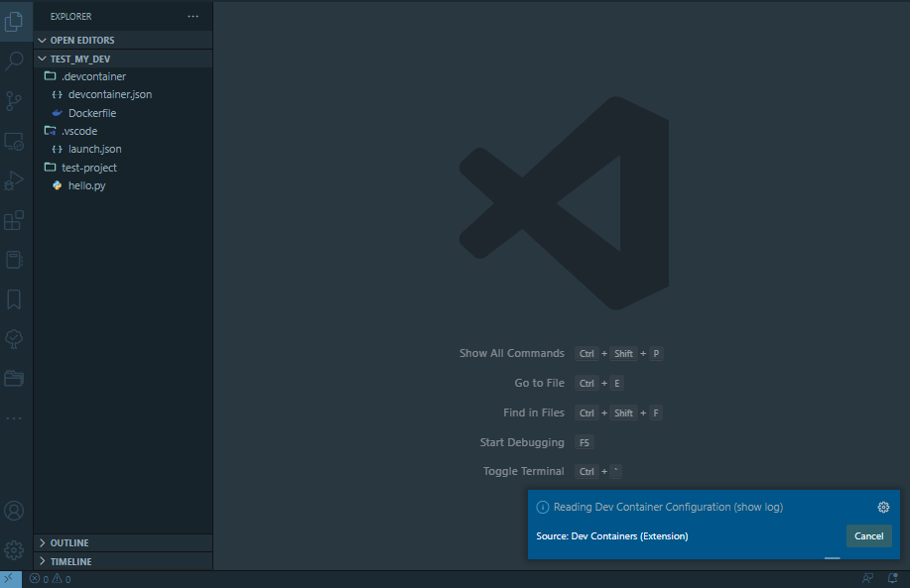Click the error count in status bar
Screen dimensions: 910x588
pyautogui.click(x=40, y=579)
